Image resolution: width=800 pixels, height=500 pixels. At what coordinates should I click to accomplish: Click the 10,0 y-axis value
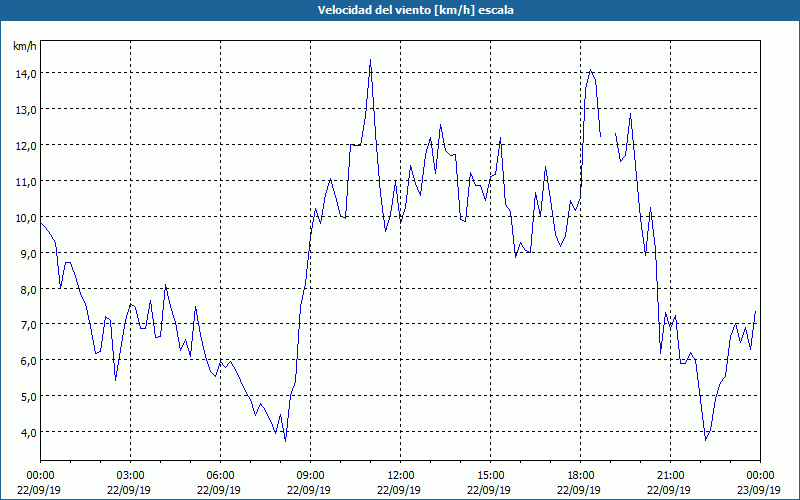point(26,218)
